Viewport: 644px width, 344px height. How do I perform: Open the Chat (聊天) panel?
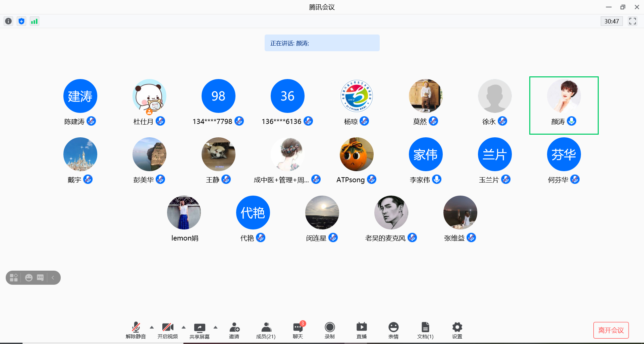[x=298, y=330]
